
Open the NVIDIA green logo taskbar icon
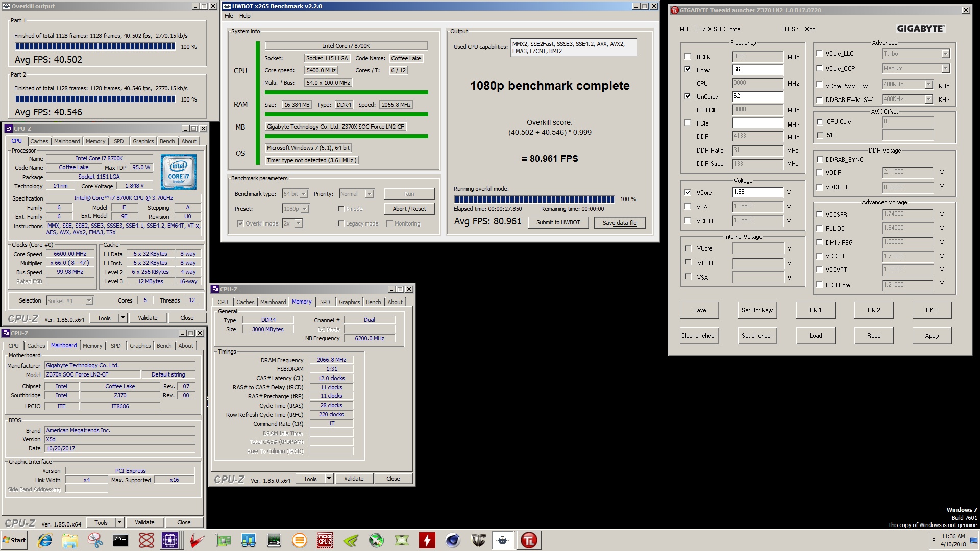tap(351, 540)
